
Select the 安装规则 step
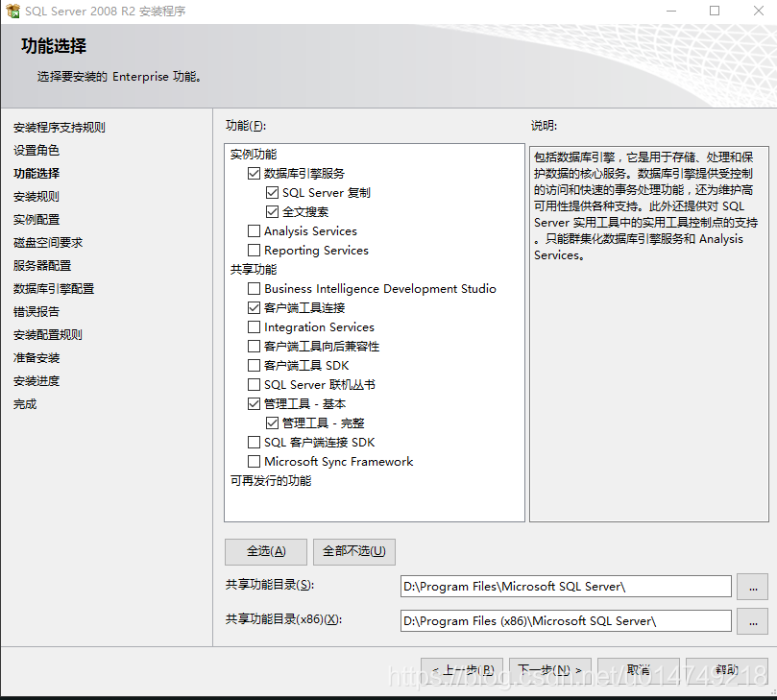coord(36,197)
